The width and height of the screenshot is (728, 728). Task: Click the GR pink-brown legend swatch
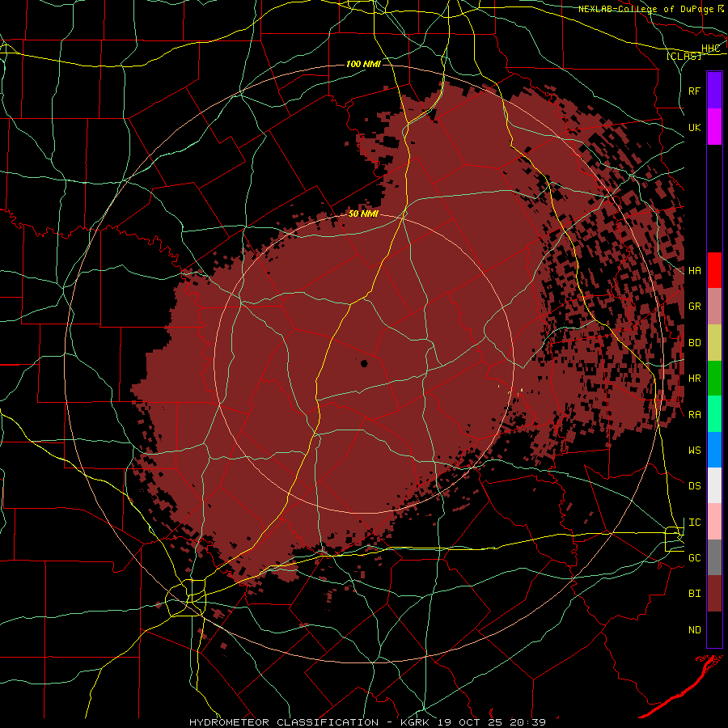click(714, 307)
